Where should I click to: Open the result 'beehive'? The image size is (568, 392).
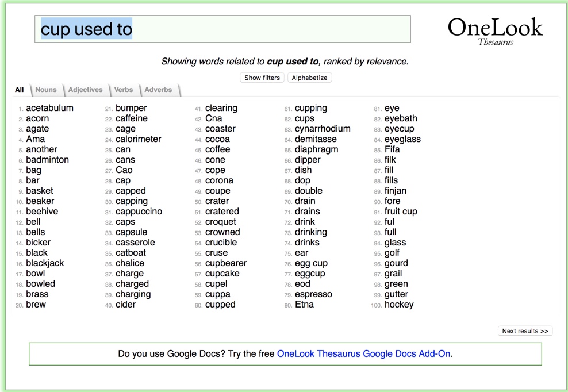tap(42, 212)
